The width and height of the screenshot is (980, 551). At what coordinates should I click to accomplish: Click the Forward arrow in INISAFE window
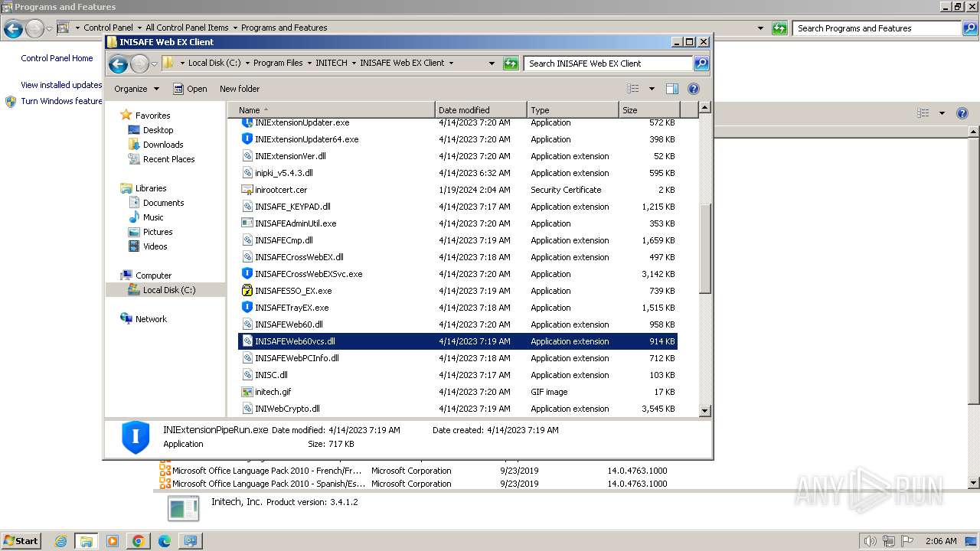click(139, 64)
